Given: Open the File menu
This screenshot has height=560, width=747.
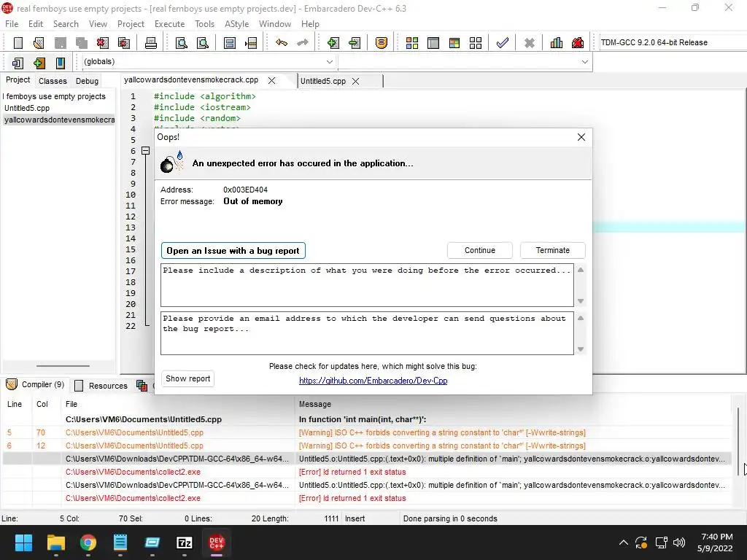Looking at the screenshot, I should [12, 24].
